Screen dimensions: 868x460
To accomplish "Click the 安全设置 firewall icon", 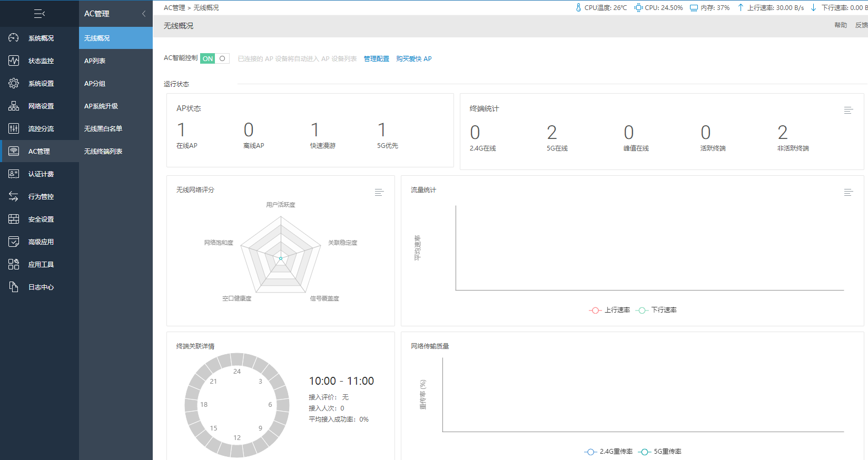I will tap(14, 219).
